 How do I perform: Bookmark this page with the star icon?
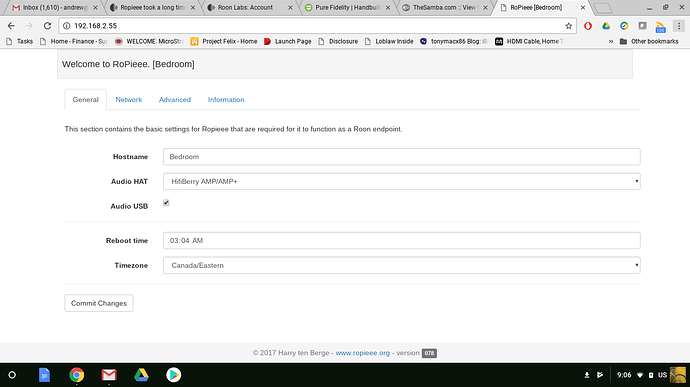pos(569,26)
